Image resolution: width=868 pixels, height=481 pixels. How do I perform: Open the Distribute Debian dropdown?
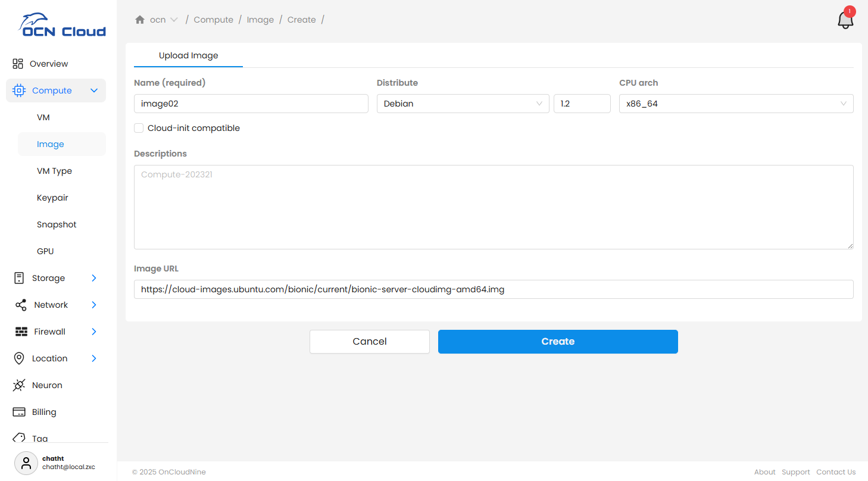[463, 104]
